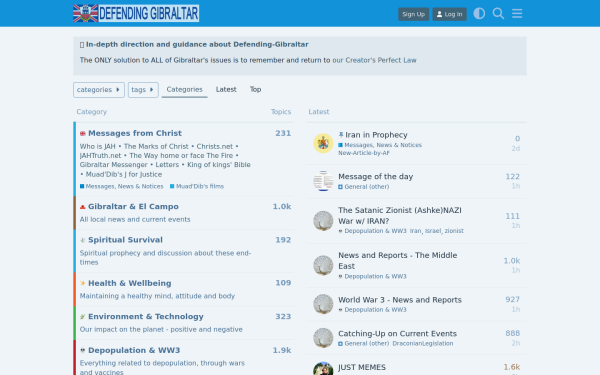Click the skull icon beside Depopulation & WW3 heading
This screenshot has width=600, height=375.
click(x=83, y=351)
